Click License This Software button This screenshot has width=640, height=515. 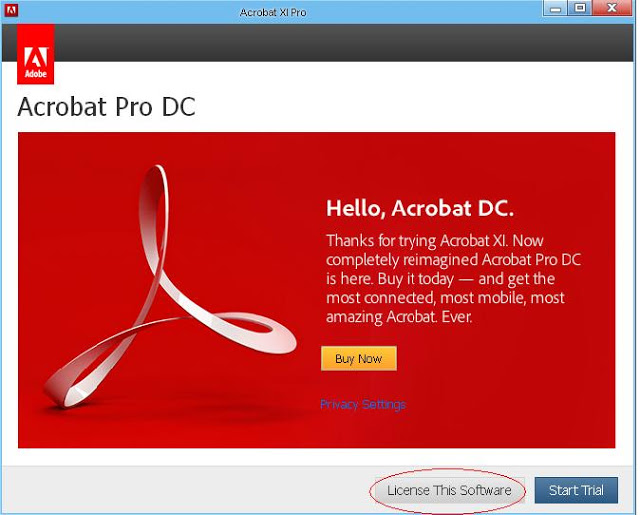[x=449, y=490]
